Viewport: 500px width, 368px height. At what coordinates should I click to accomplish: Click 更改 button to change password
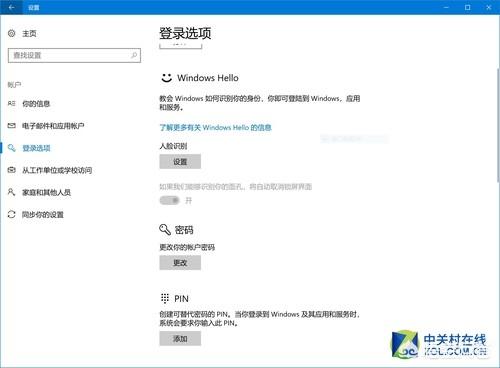point(180,263)
